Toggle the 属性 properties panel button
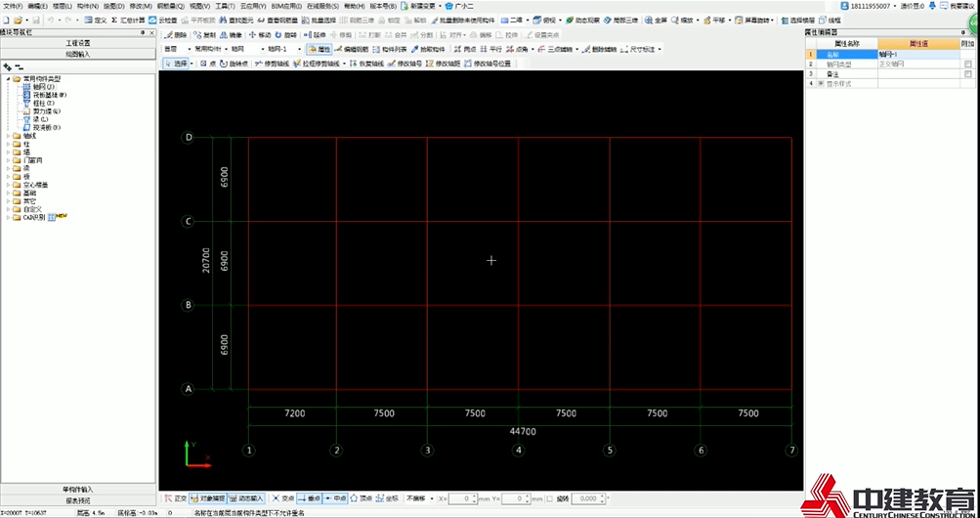The image size is (980, 518). coord(320,49)
